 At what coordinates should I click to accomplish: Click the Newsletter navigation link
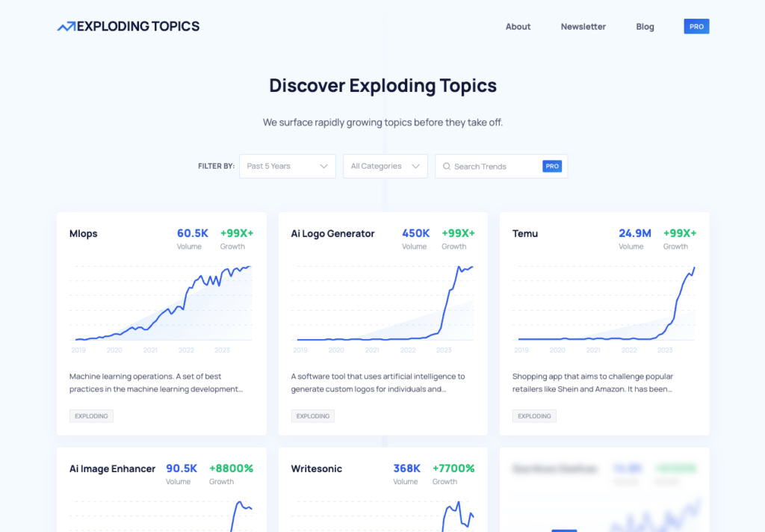(583, 26)
